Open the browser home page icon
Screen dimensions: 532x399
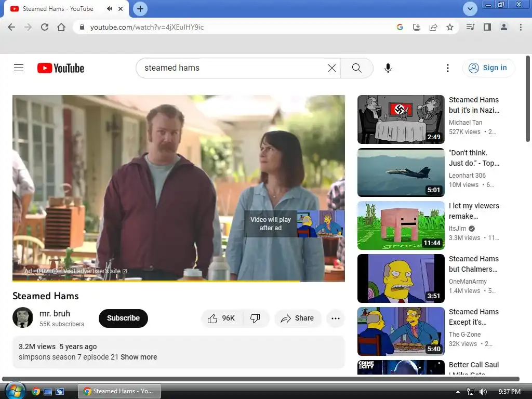(61, 27)
